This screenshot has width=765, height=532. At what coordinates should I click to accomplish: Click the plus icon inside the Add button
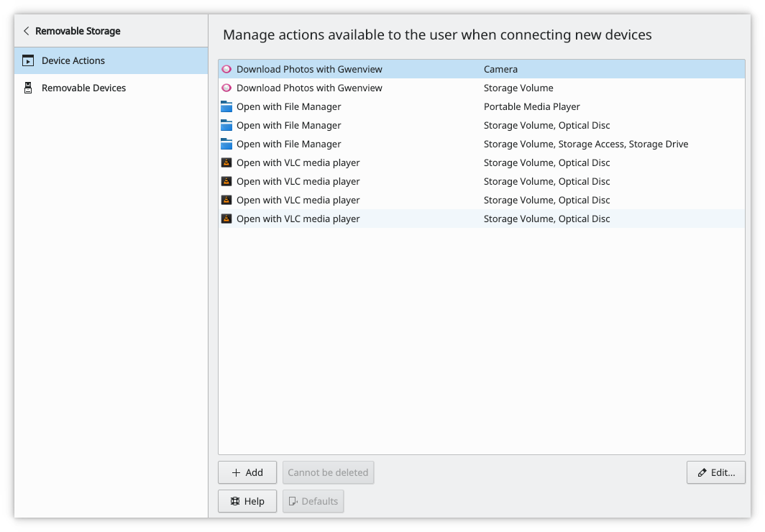(x=236, y=472)
